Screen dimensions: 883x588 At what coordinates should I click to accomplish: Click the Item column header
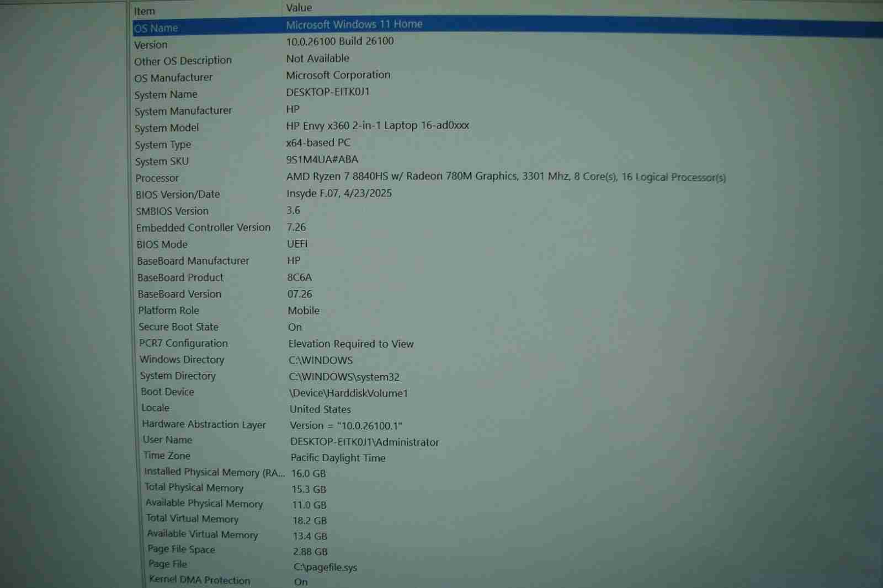tap(145, 11)
